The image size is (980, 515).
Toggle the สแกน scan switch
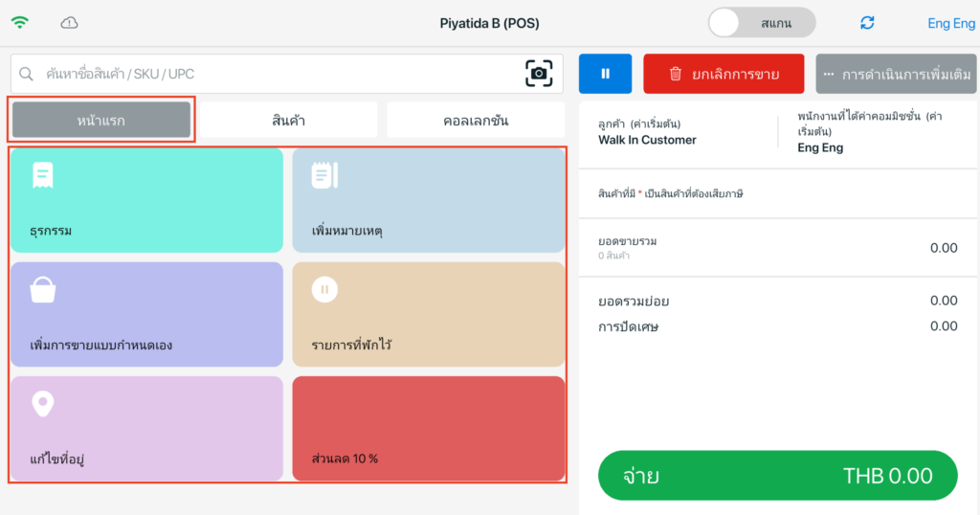[x=761, y=23]
